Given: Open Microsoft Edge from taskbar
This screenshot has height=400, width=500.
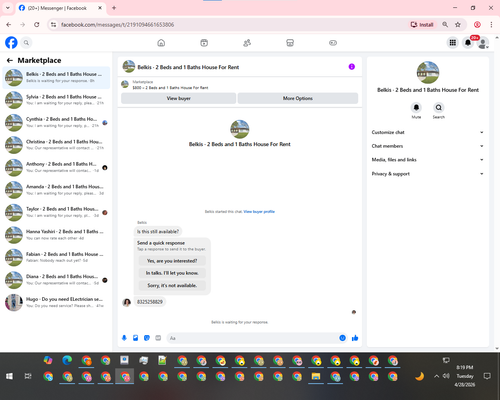Looking at the screenshot, I should (67, 360).
